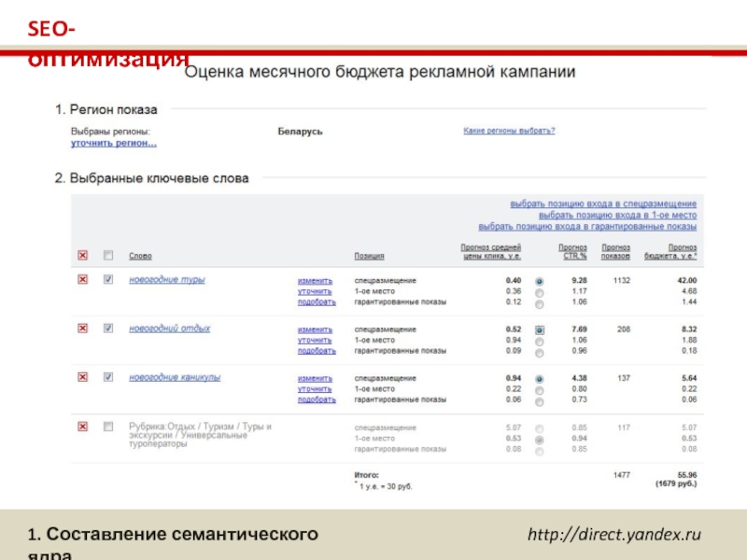The width and height of the screenshot is (747, 560).
Task: Click 'выбрать позицию входа в спецразмещение' link
Action: 603,203
